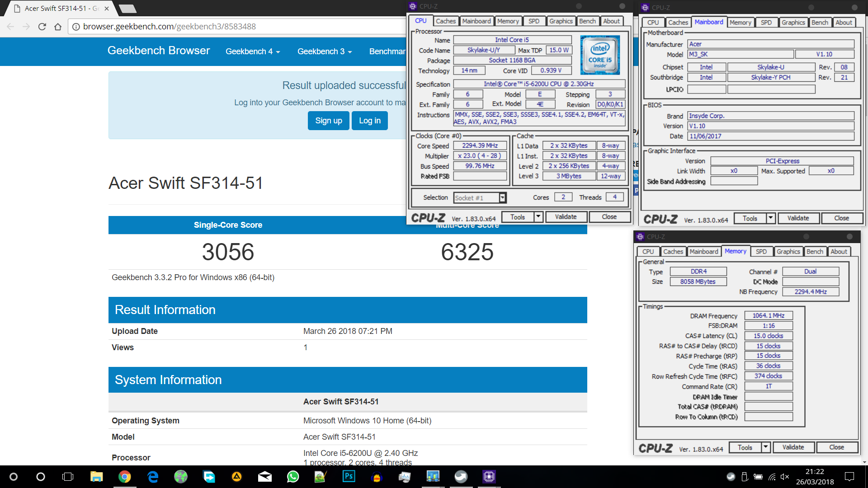Viewport: 868px width, 488px height.
Task: Open a new browser tab
Action: pos(127,9)
